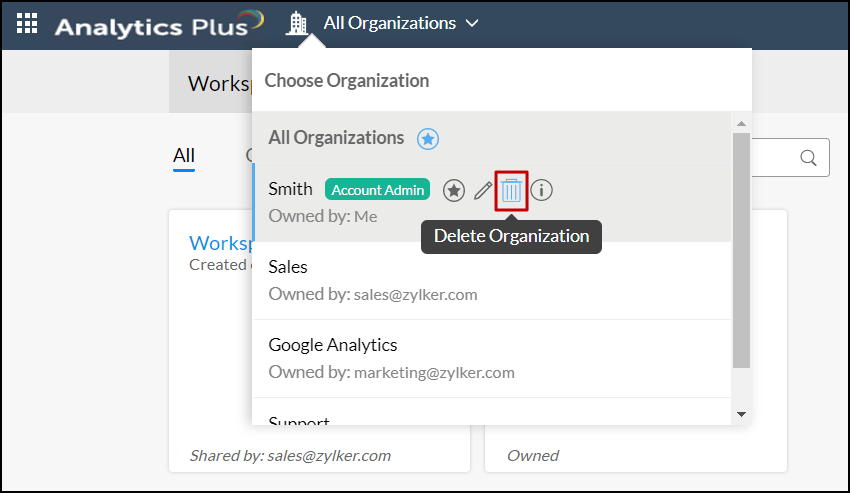This screenshot has width=850, height=493.
Task: Open the info icon for Smith organization
Action: click(542, 189)
